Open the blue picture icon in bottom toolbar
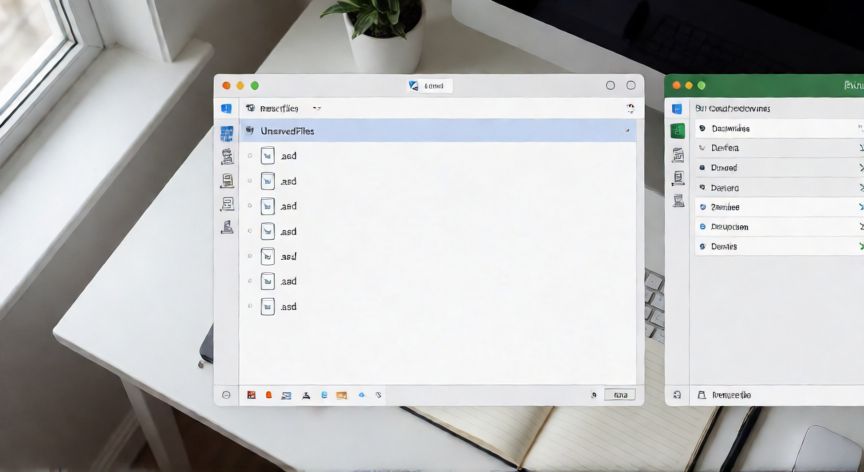The image size is (864, 472). (x=287, y=395)
